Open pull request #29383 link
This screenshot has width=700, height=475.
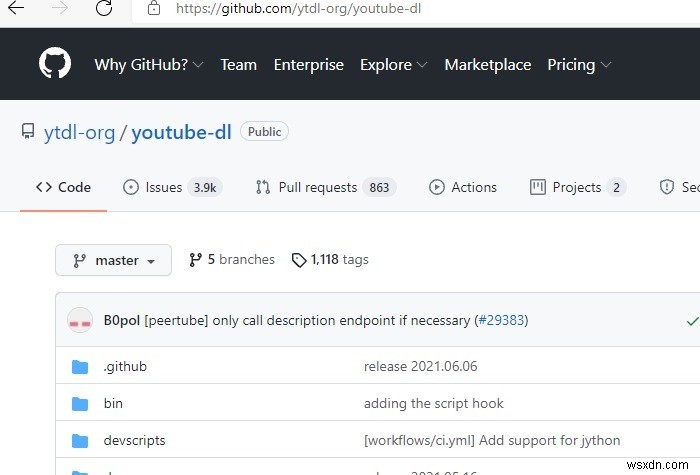(x=500, y=321)
